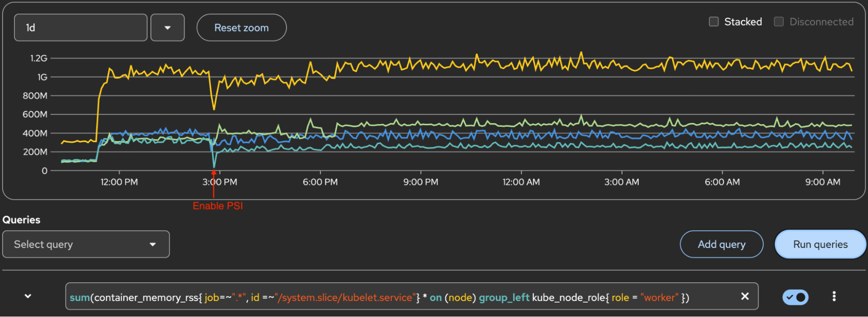Click the 1.2G label on the y-axis

[x=39, y=58]
